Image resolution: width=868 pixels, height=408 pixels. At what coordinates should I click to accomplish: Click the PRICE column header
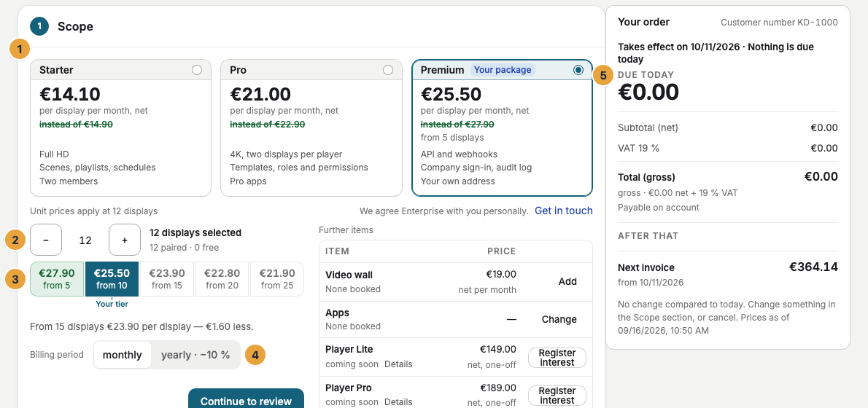click(x=502, y=251)
